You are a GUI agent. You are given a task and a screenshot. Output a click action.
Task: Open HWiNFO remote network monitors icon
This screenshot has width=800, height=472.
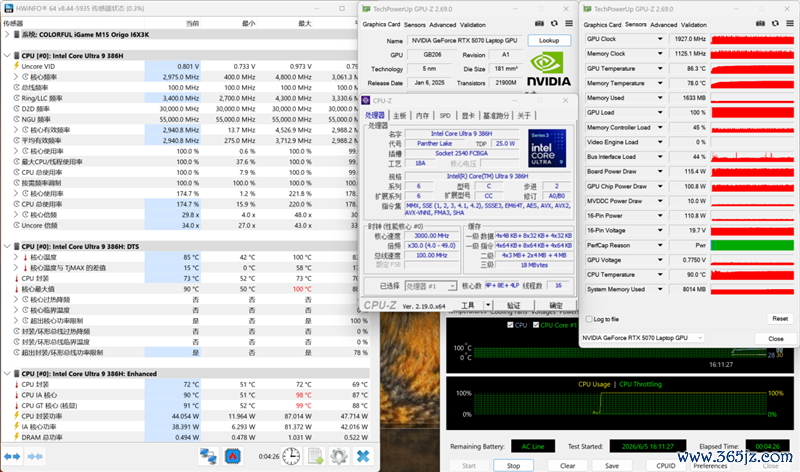click(208, 456)
